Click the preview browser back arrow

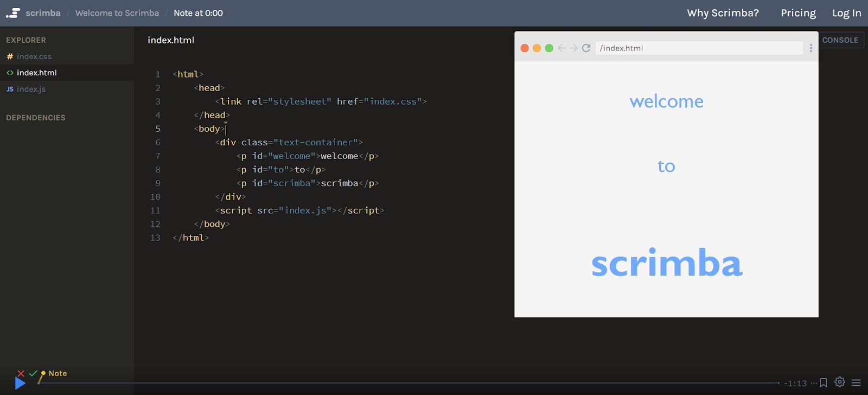click(x=562, y=48)
